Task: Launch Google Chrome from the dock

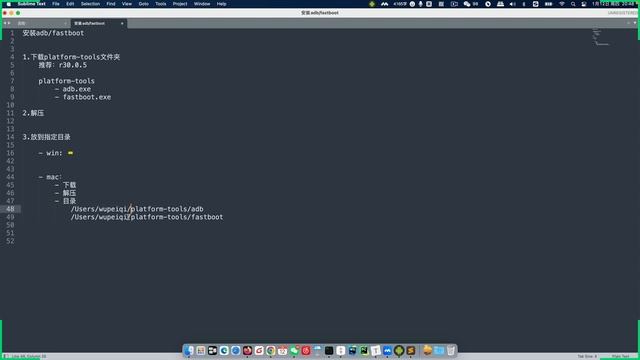Action: (271, 350)
